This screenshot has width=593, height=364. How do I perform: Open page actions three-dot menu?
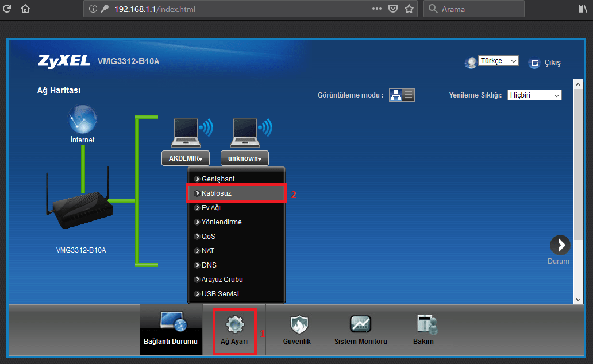click(x=377, y=9)
